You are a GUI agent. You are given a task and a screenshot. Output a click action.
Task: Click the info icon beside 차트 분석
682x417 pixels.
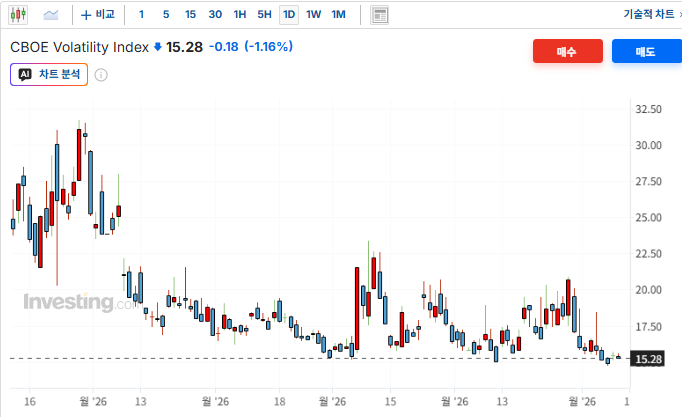[x=101, y=75]
